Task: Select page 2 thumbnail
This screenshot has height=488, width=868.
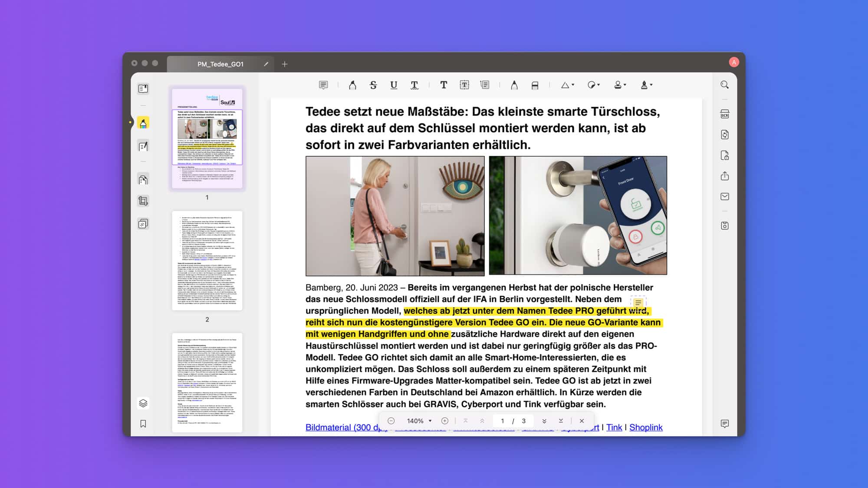Action: pyautogui.click(x=207, y=260)
